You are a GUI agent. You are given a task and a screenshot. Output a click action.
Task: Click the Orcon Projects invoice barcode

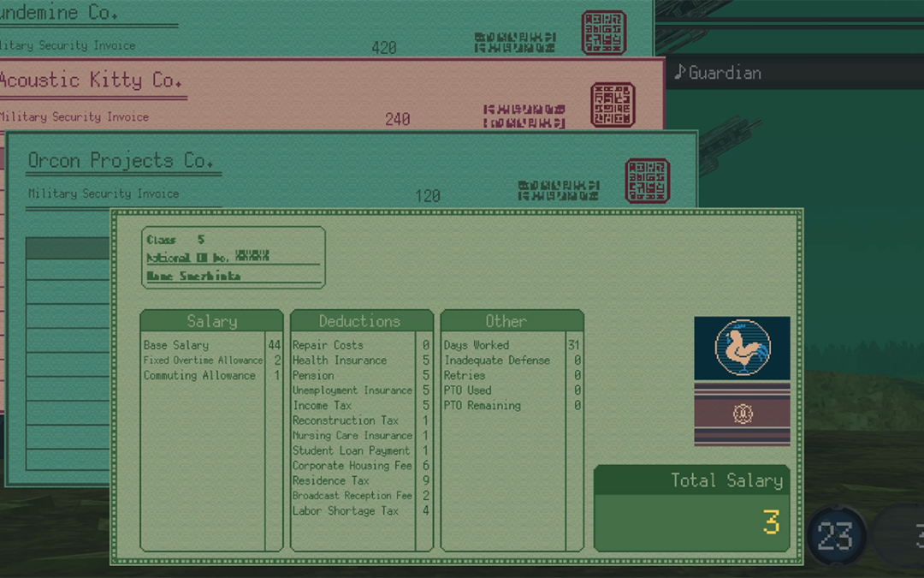[x=558, y=191]
